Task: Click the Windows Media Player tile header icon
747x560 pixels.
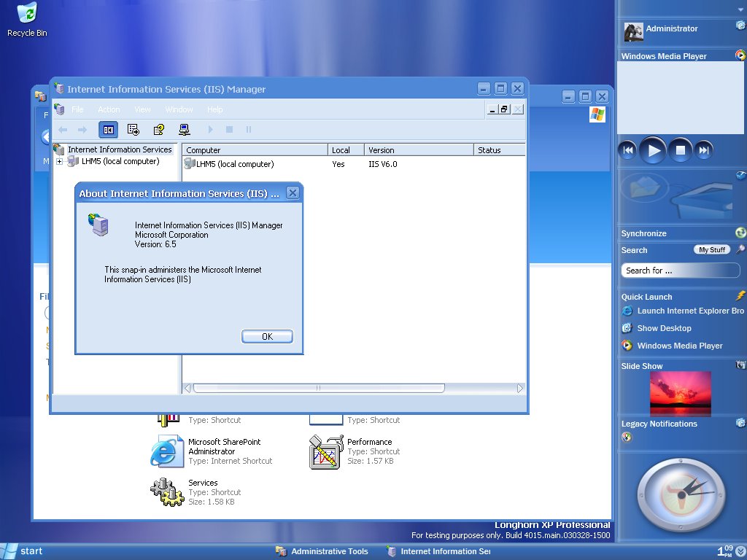Action: (740, 55)
